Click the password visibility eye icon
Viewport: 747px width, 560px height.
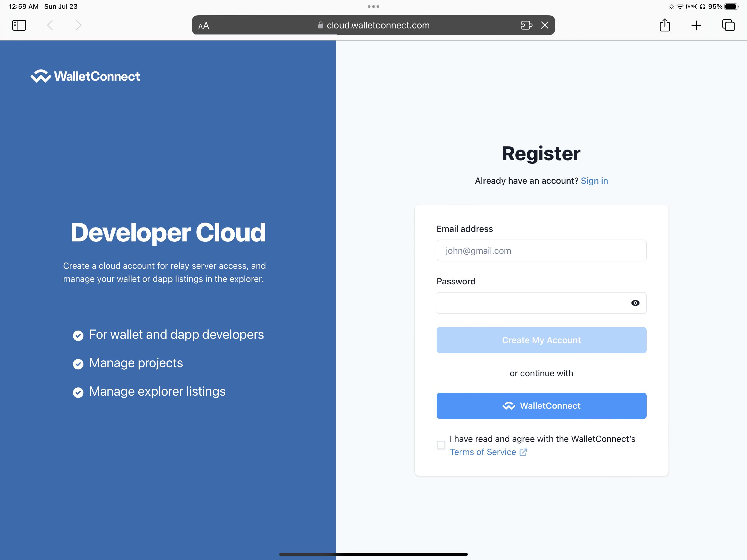click(x=635, y=302)
